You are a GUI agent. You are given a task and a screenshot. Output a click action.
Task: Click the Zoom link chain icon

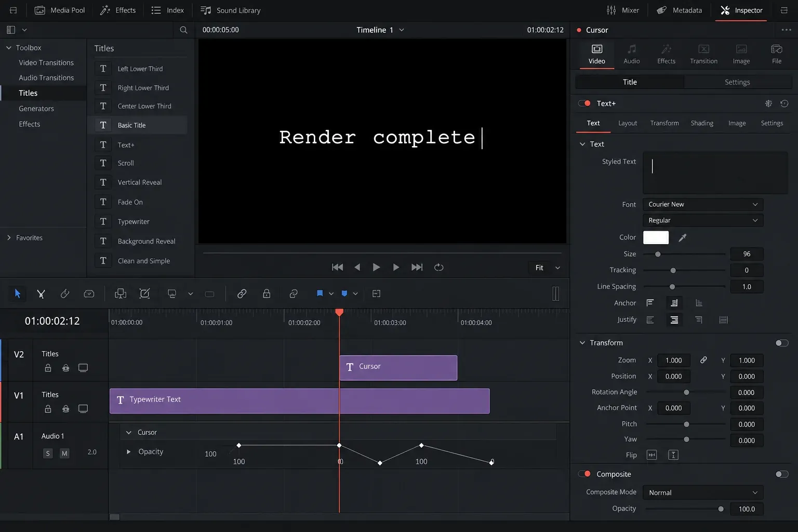[x=703, y=360]
